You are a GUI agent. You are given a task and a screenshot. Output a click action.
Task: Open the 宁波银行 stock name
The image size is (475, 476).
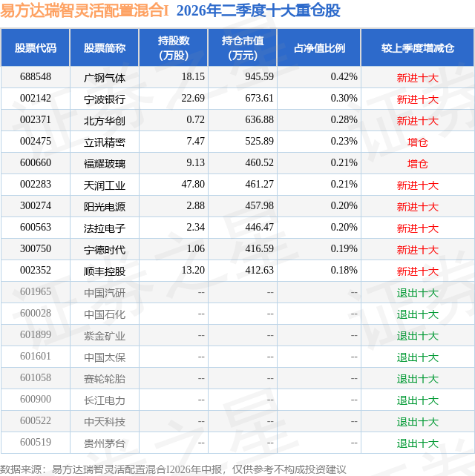point(105,99)
